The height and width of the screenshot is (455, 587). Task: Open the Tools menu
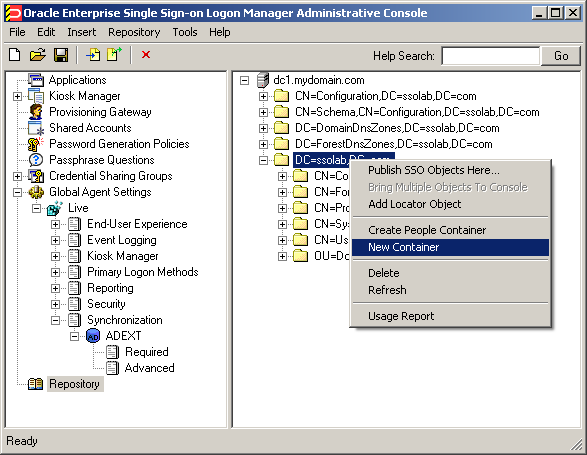click(185, 32)
